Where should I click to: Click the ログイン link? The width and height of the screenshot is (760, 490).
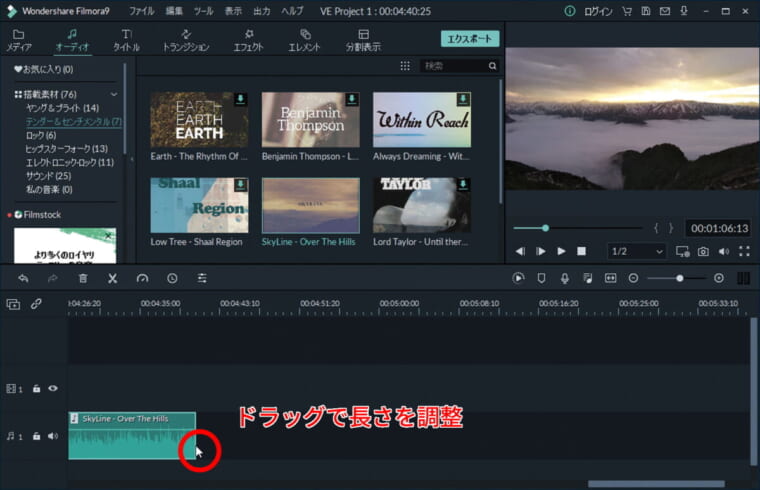(598, 11)
